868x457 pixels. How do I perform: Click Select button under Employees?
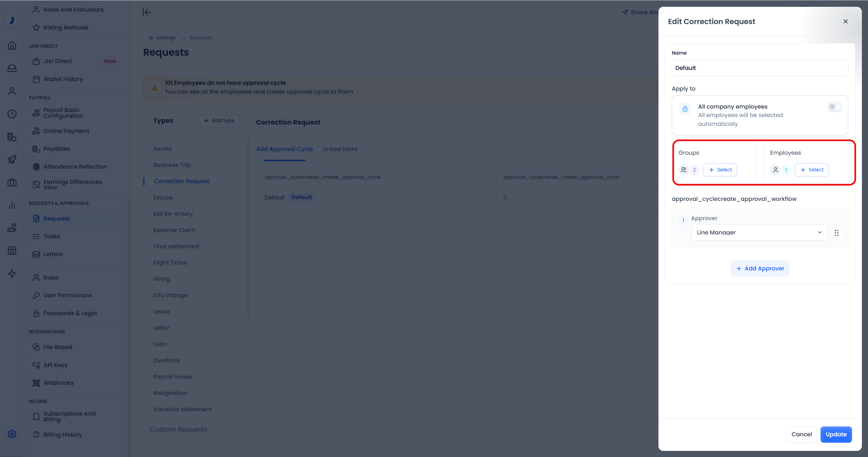tap(811, 170)
